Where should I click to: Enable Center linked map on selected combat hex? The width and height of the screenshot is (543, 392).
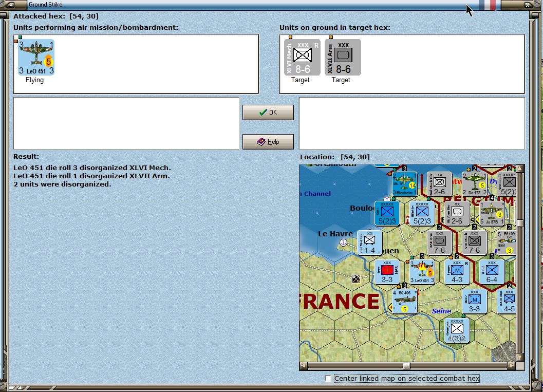click(x=327, y=378)
